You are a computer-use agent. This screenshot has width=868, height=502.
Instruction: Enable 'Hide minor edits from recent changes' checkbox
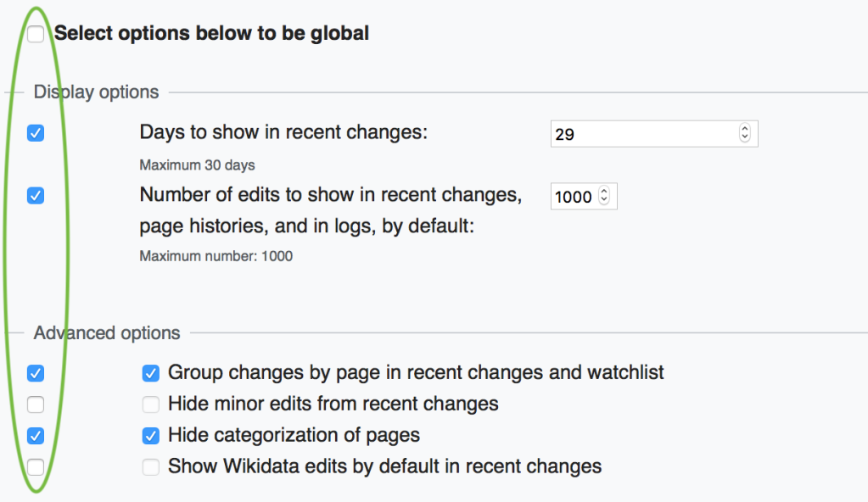150,404
